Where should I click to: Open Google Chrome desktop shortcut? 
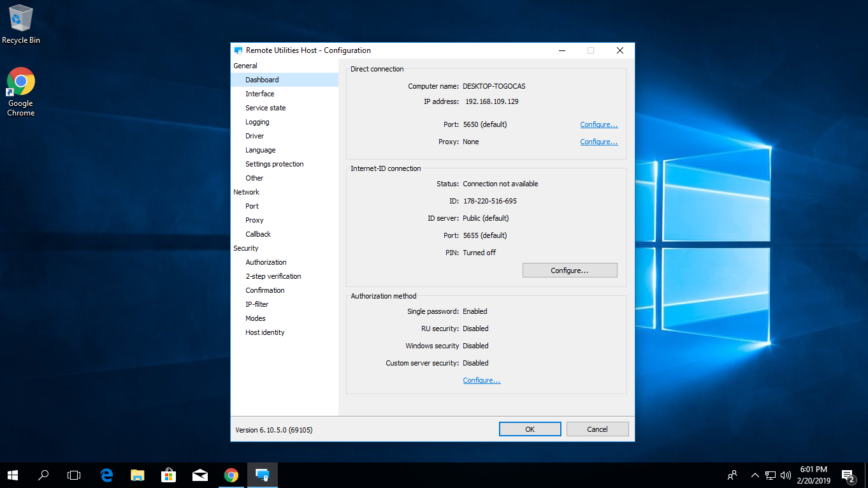[x=21, y=82]
